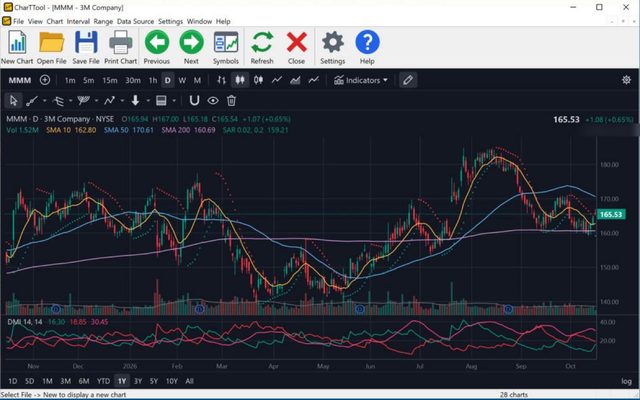Set range to 3M
Viewport: 640px width, 400px height.
[x=65, y=381]
